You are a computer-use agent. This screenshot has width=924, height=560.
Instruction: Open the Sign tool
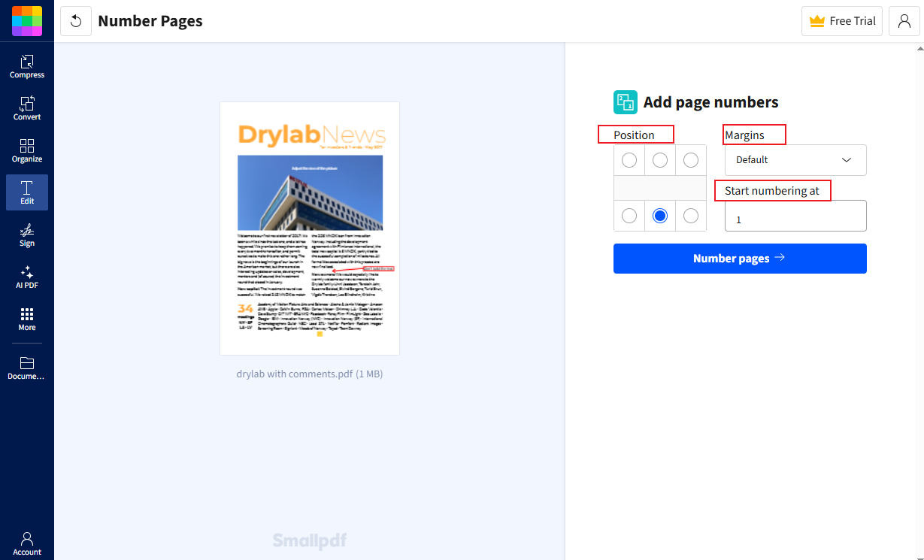pyautogui.click(x=27, y=235)
